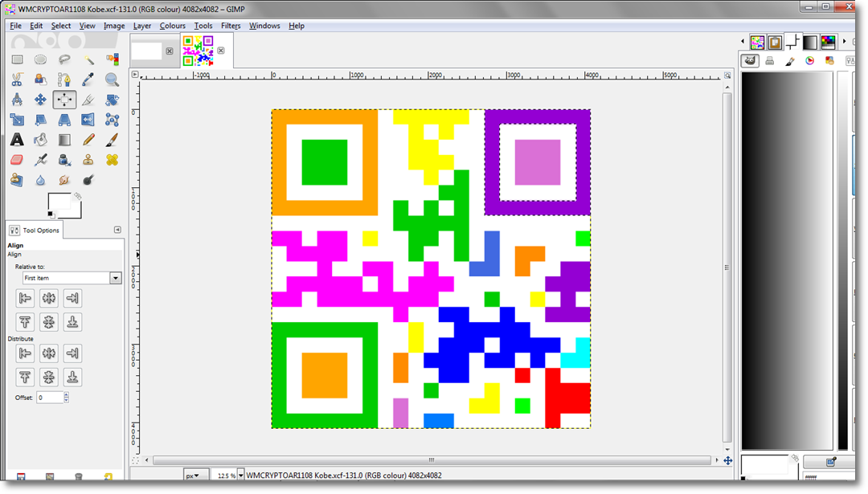This screenshot has width=868, height=494.
Task: Click the horizontal canvas scrollbar
Action: point(432,459)
